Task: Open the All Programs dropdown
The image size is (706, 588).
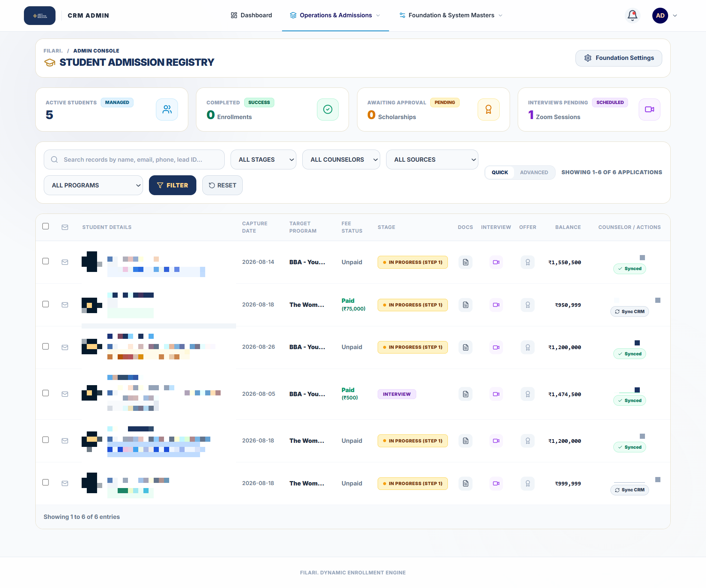Action: [x=93, y=185]
